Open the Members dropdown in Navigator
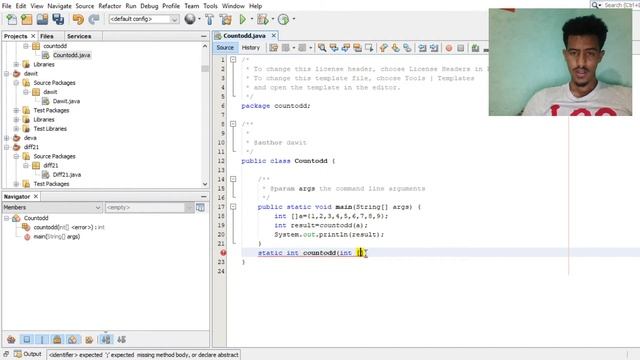The image size is (640, 360). tap(52, 207)
